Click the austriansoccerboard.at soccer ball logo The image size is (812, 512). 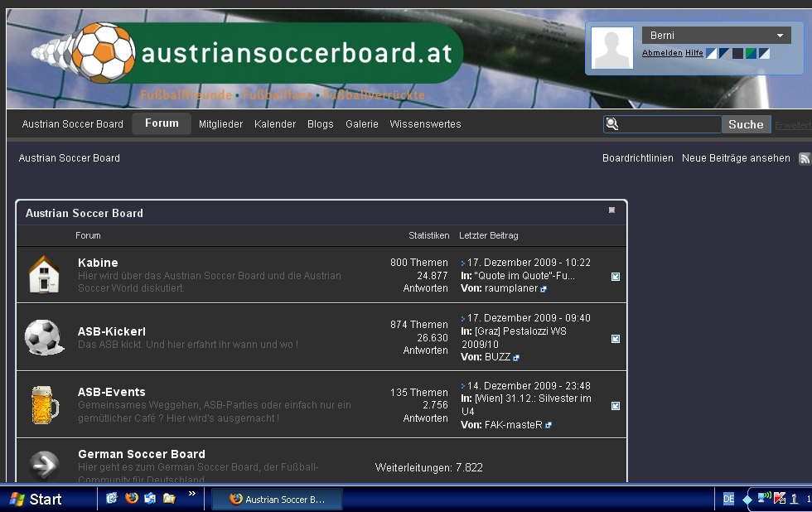(102, 52)
